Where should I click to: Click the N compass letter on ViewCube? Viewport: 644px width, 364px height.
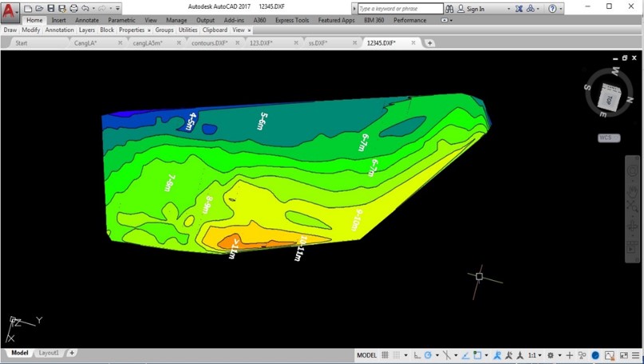[x=629, y=100]
